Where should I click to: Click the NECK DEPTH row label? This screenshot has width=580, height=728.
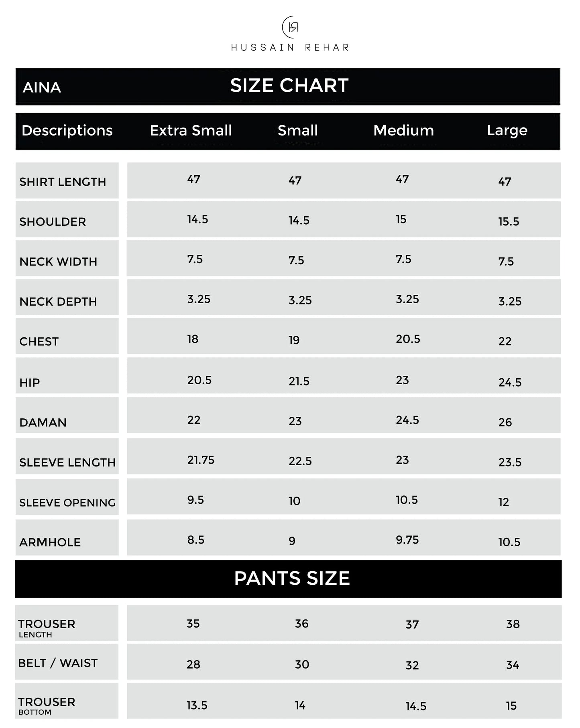coord(58,302)
